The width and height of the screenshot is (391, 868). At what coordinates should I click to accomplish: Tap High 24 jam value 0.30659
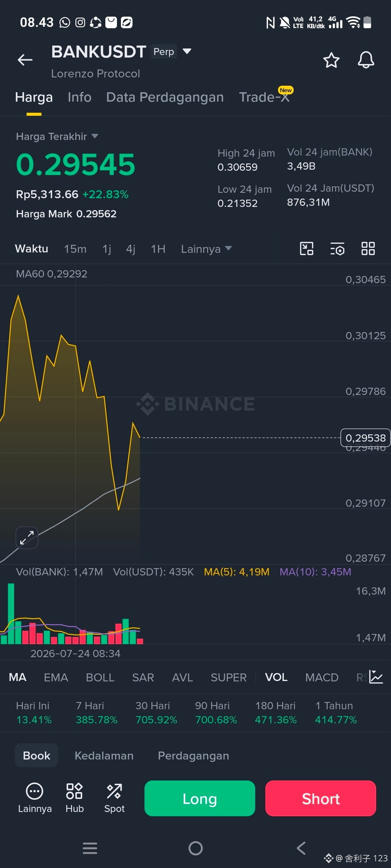[237, 167]
